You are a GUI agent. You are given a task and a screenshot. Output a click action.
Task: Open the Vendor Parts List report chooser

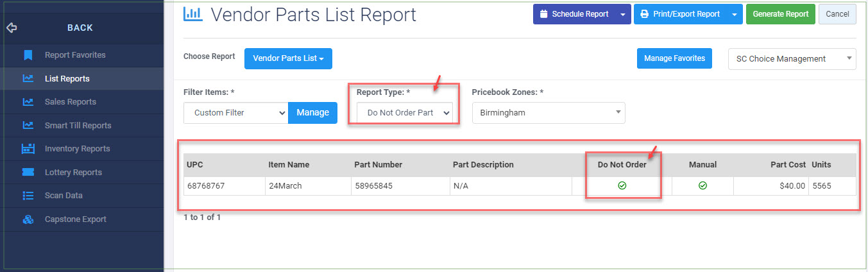point(288,58)
